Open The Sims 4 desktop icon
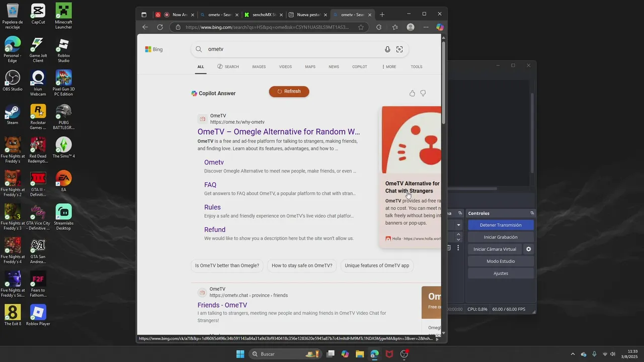The width and height of the screenshot is (644, 362). pos(63,148)
